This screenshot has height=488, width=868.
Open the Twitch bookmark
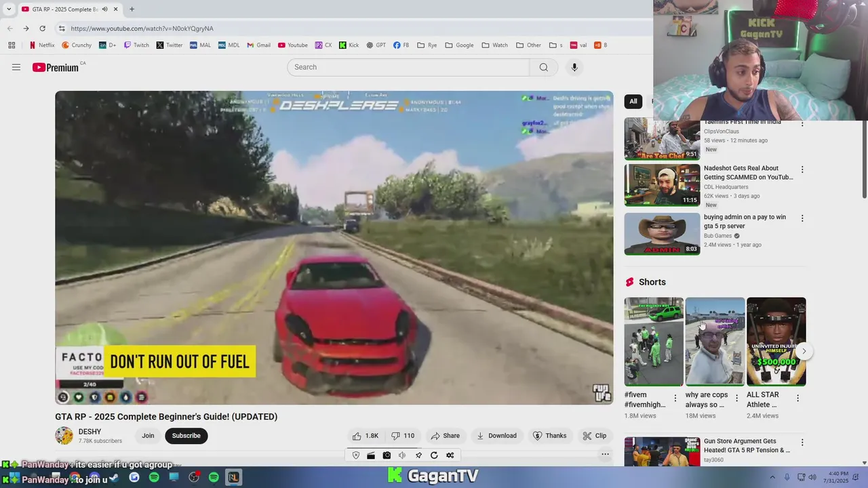tap(136, 45)
